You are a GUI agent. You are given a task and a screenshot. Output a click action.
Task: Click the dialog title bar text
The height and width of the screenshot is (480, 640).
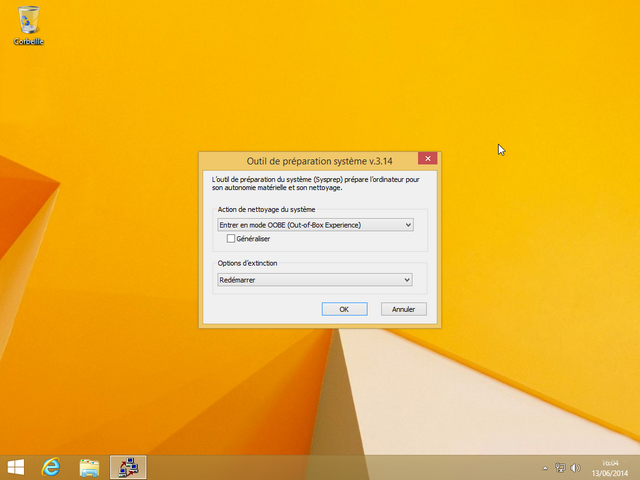pos(320,161)
